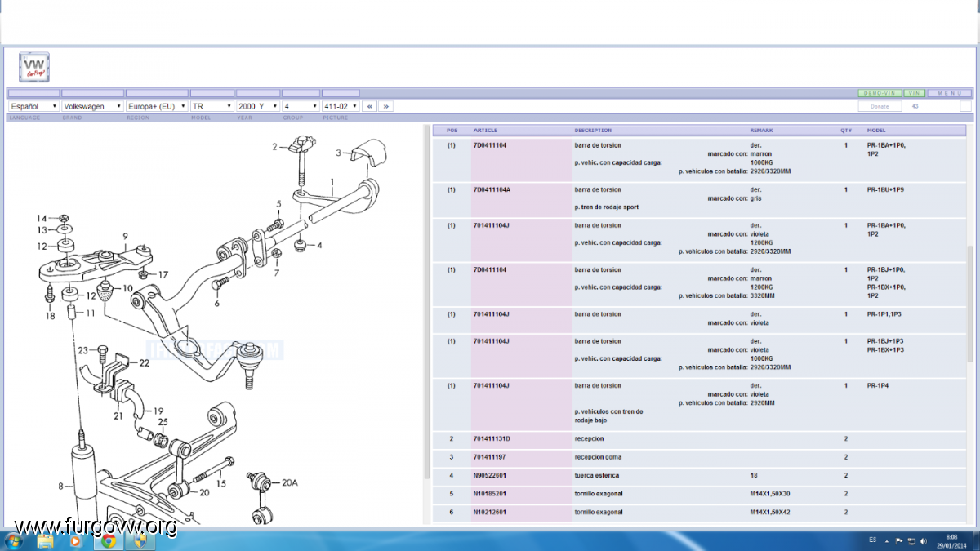Screen dimensions: 980x551
Task: Click the green VIN button
Action: coord(915,94)
